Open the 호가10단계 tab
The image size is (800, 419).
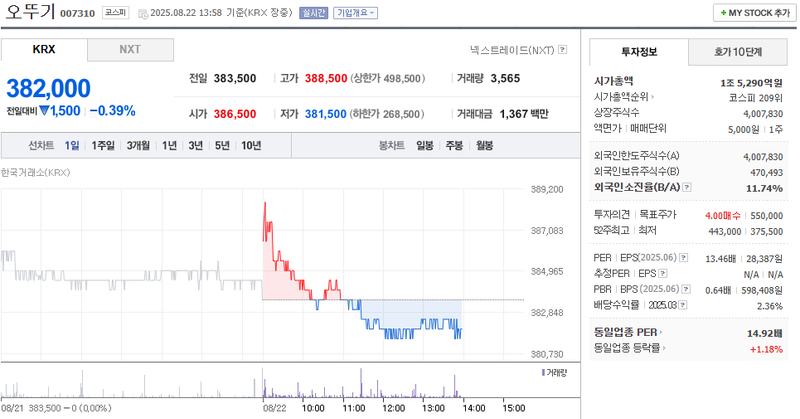[738, 52]
